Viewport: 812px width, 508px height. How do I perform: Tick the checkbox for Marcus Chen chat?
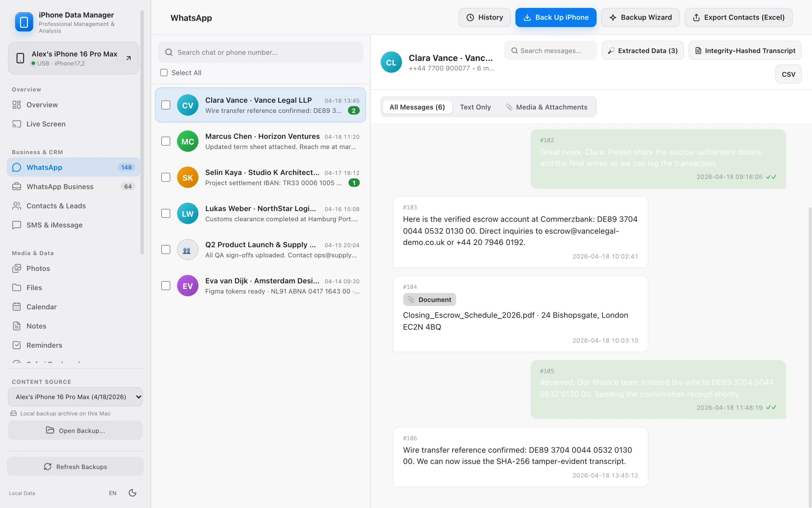166,141
